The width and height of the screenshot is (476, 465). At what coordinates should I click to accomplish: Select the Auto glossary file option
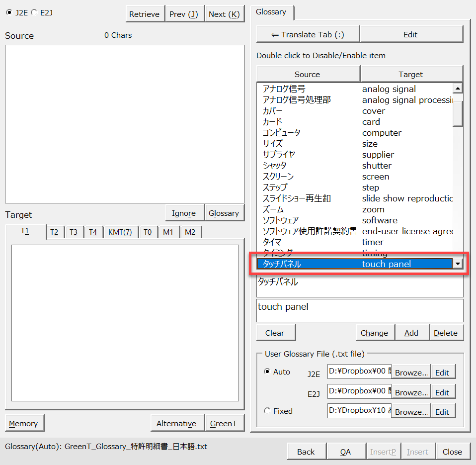[267, 372]
